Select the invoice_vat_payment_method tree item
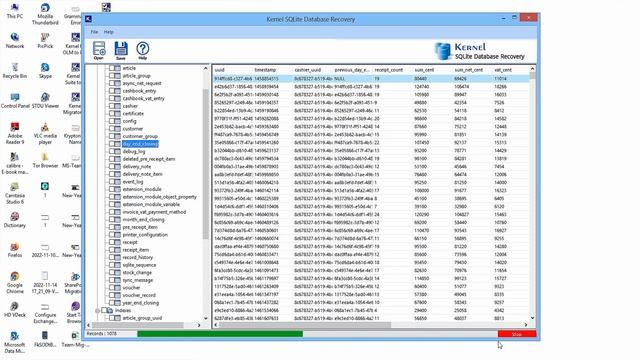640x360 pixels. click(154, 212)
